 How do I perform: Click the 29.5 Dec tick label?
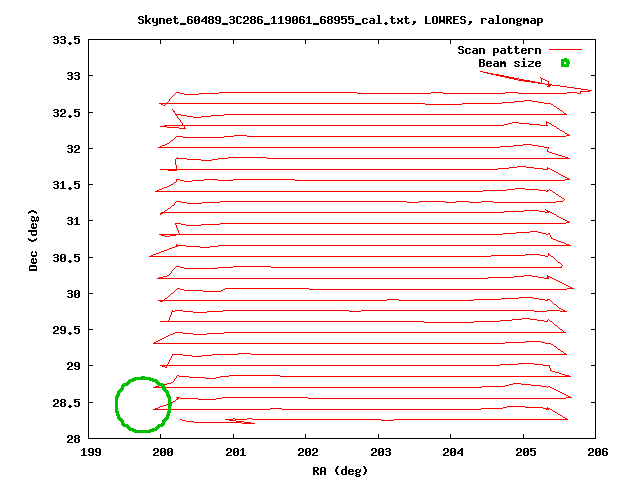[x=66, y=330]
